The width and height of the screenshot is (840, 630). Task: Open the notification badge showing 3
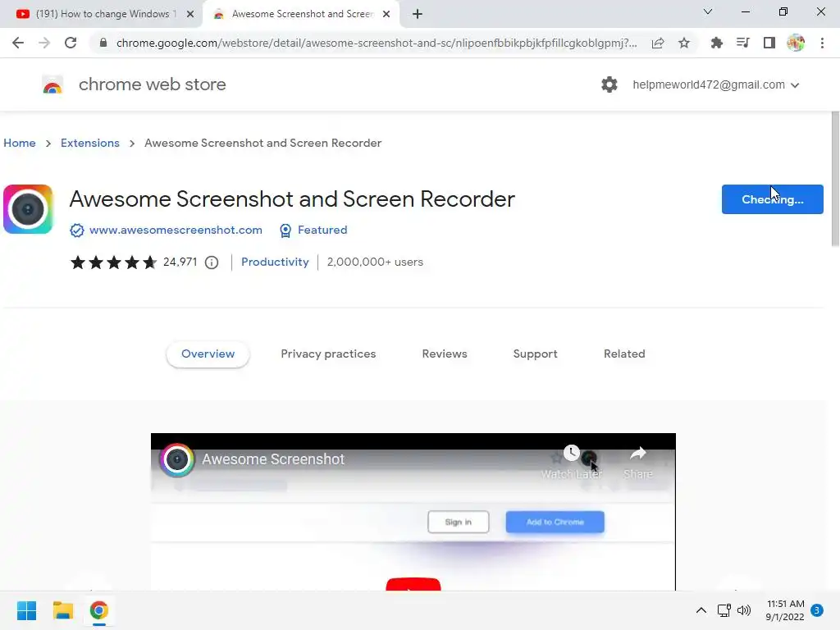[x=817, y=610]
